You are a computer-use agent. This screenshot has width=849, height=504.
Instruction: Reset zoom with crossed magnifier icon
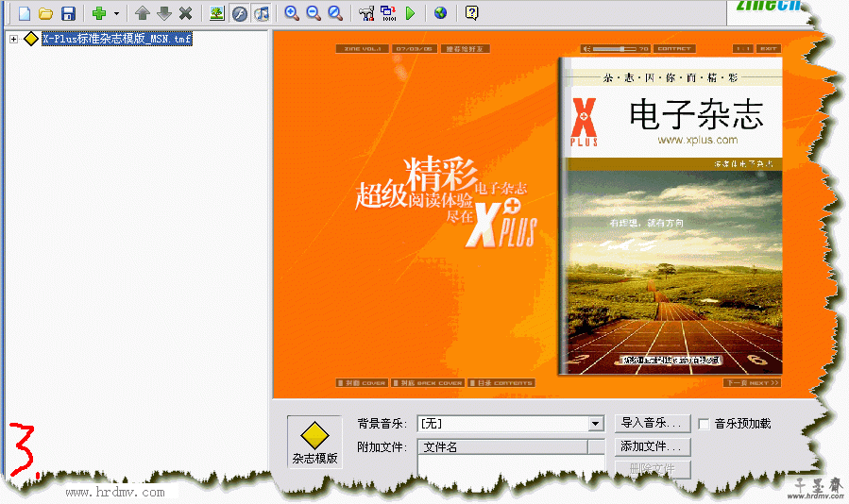click(335, 13)
